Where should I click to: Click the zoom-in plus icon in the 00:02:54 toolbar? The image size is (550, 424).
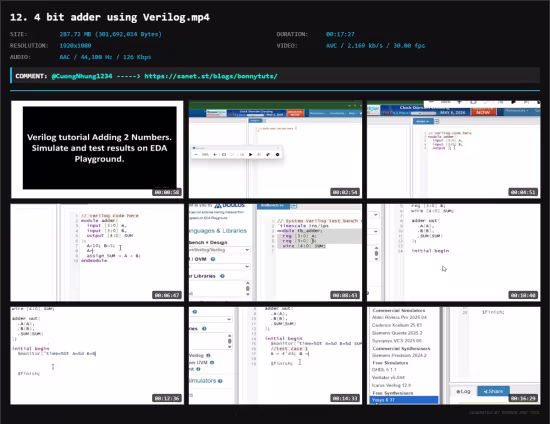[214, 154]
